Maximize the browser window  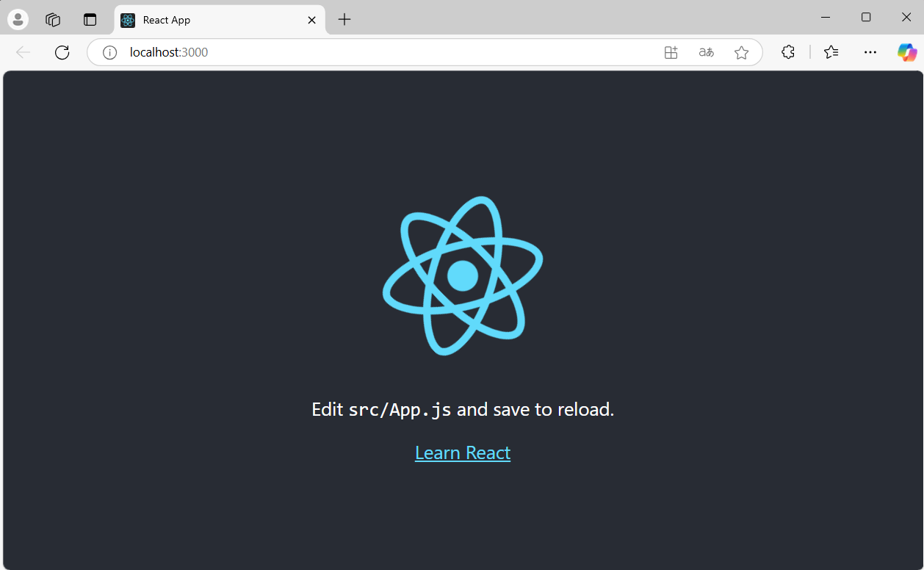click(866, 17)
